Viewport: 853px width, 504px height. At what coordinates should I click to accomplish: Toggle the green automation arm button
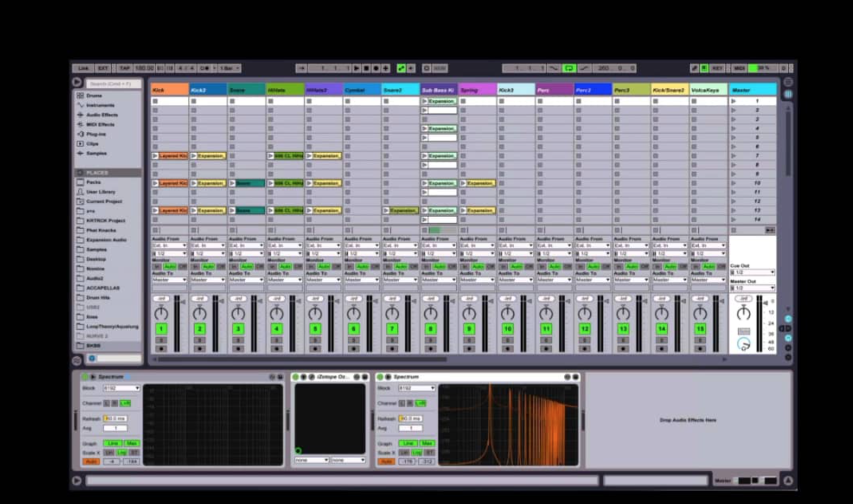tap(401, 68)
